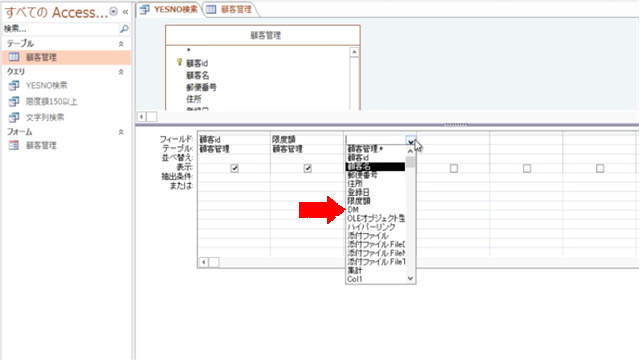The height and width of the screenshot is (360, 640).
Task: Switch to the 顧客管理 document tab
Action: [x=230, y=9]
